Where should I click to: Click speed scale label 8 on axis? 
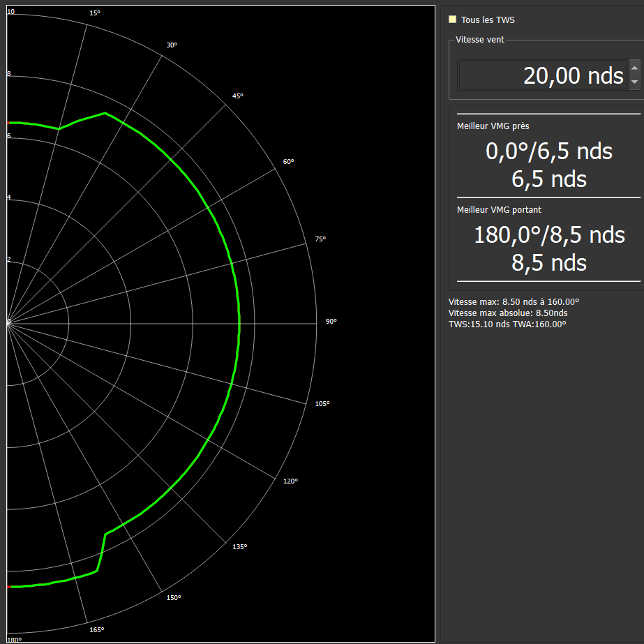(9, 74)
